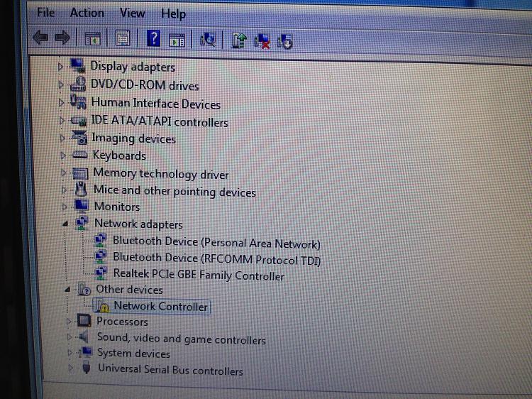The width and height of the screenshot is (532, 399).
Task: Click the blue question mark Help icon
Action: pos(153,38)
